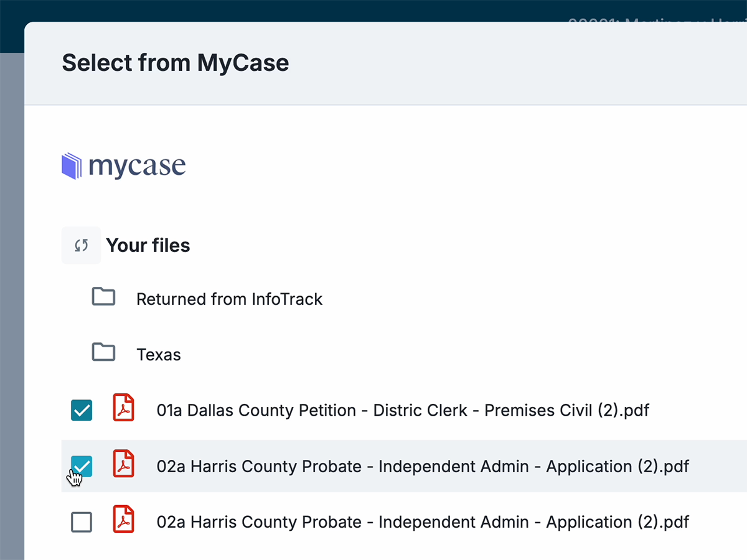Select the Your files label

click(148, 245)
